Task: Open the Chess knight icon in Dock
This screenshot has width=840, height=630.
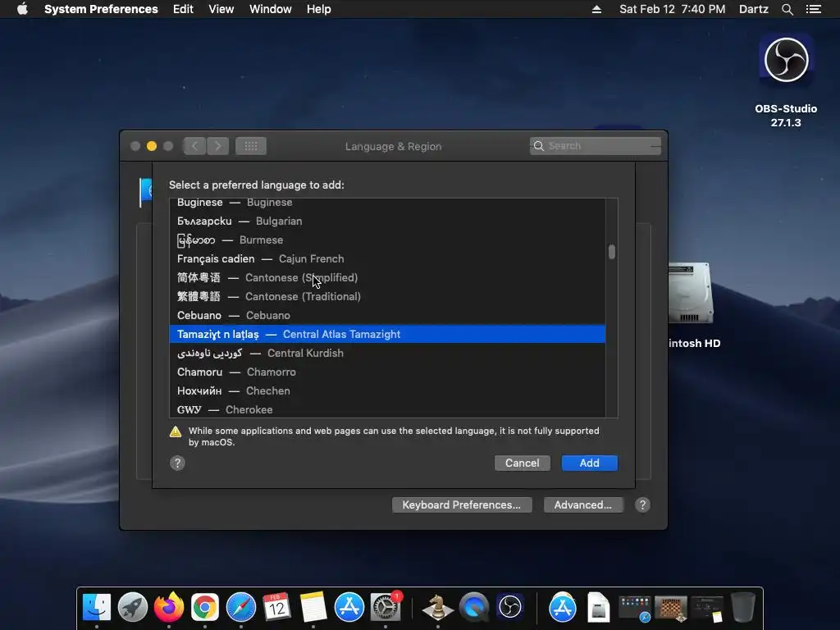Action: coord(438,607)
